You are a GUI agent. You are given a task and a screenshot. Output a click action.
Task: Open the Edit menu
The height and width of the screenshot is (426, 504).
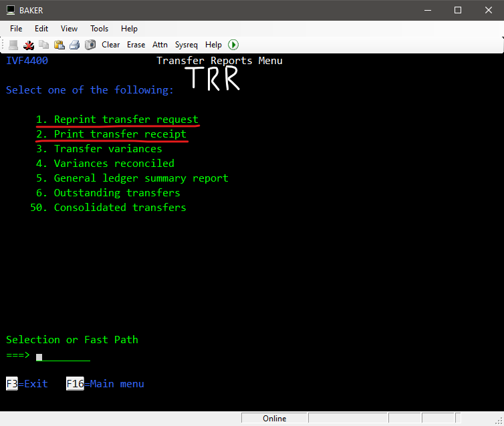(41, 29)
